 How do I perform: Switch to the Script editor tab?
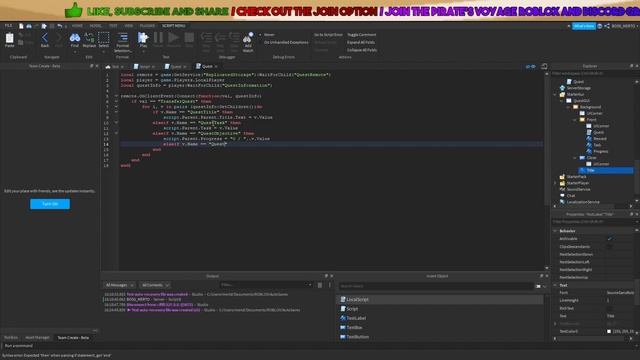tap(144, 67)
